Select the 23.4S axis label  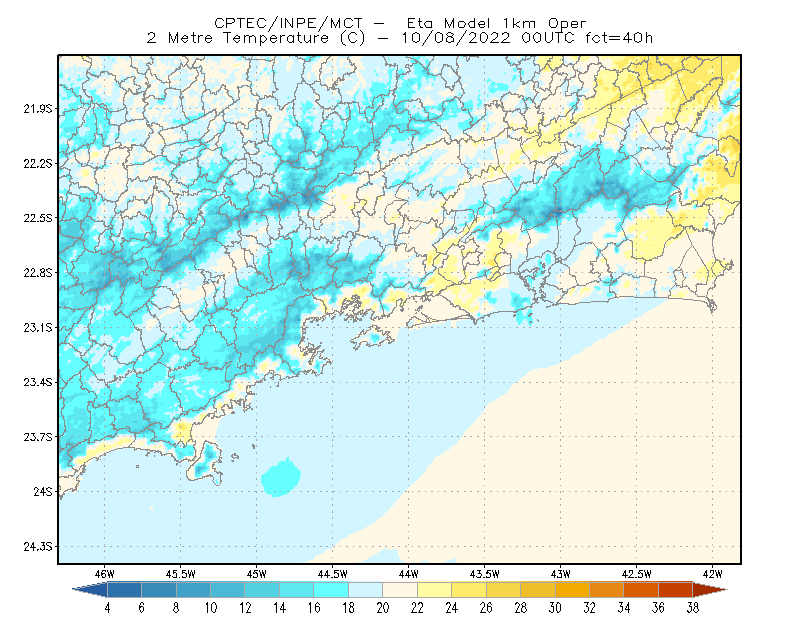click(x=38, y=382)
